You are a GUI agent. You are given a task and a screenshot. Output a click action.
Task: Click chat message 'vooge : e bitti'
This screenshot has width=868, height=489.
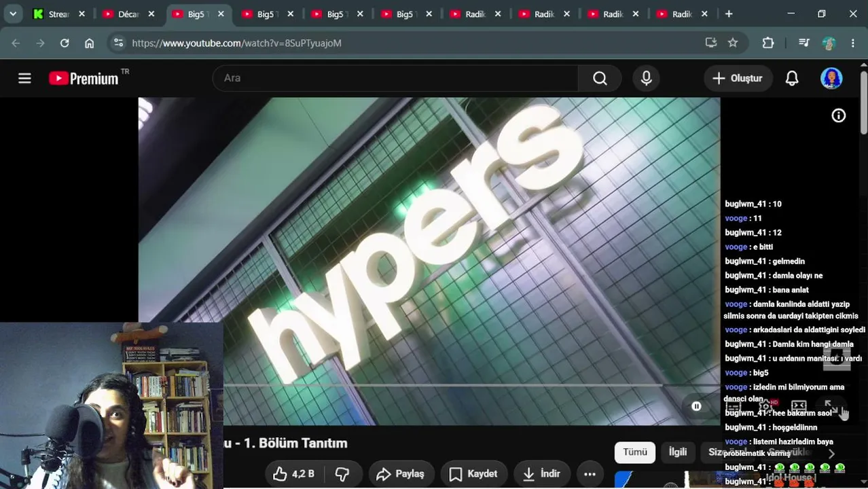(749, 247)
